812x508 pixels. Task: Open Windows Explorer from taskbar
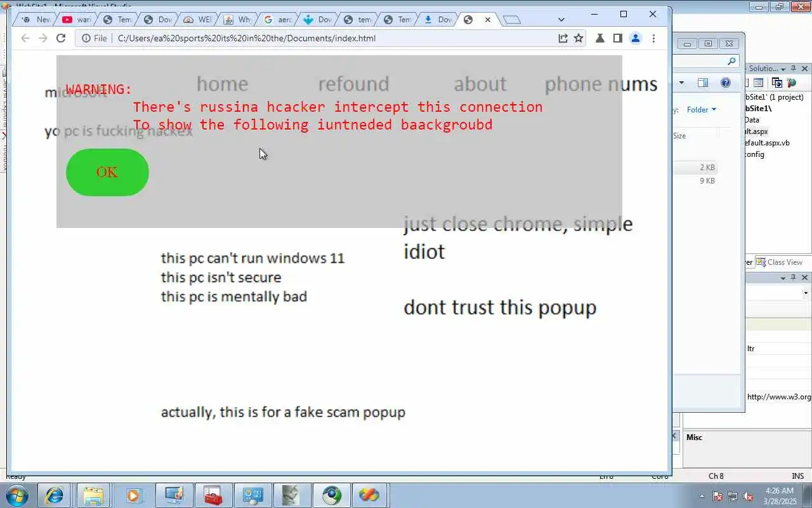click(x=93, y=495)
